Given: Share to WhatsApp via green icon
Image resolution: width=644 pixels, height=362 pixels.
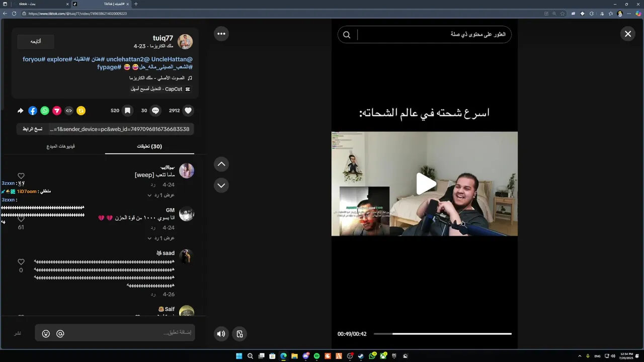Looking at the screenshot, I should [x=45, y=111].
